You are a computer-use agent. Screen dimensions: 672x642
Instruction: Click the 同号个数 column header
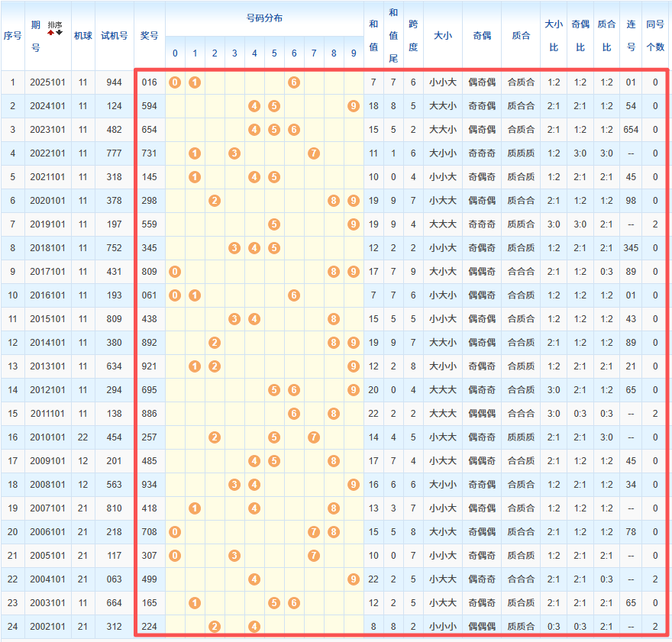pos(654,35)
